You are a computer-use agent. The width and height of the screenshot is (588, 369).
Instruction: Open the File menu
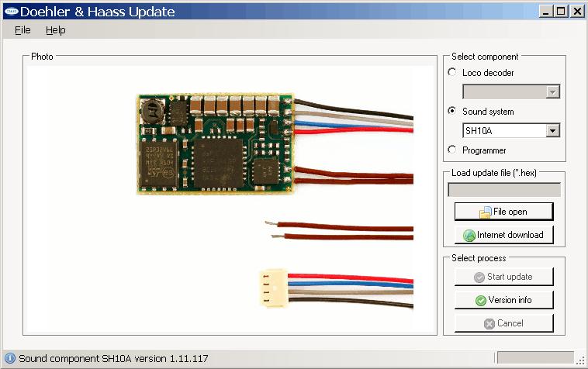pos(22,30)
